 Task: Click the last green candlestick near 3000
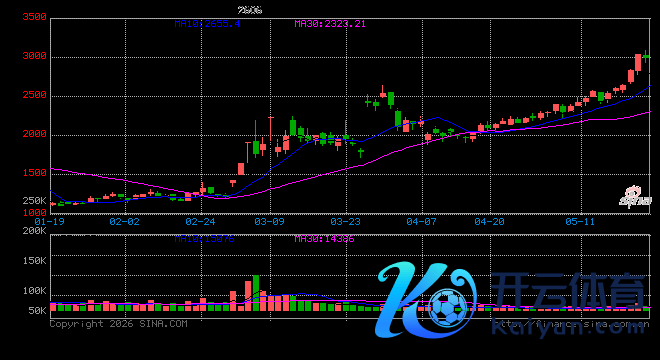646,56
